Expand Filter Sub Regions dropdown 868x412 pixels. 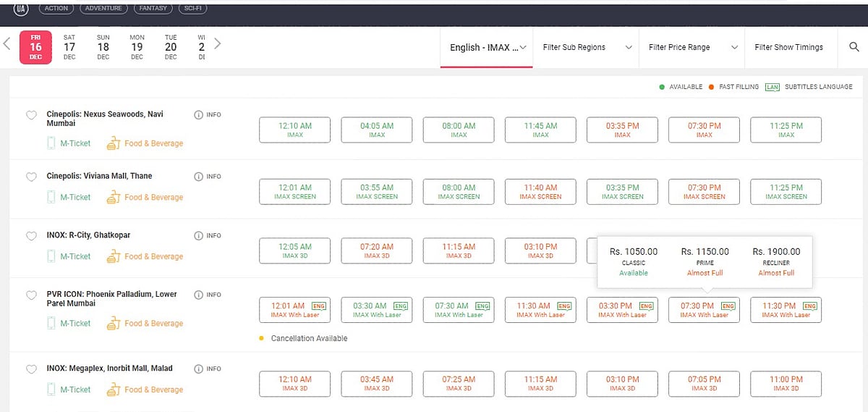pyautogui.click(x=586, y=47)
